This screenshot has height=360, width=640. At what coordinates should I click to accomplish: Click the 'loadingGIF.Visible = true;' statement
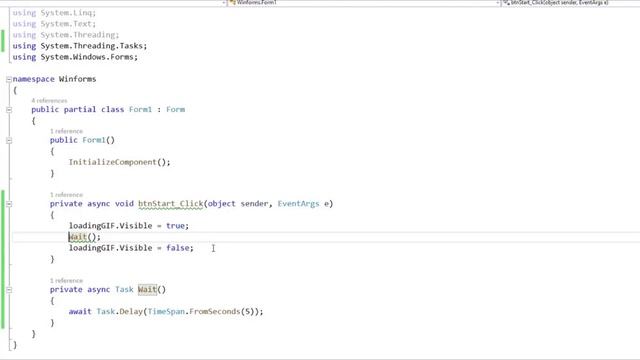[x=129, y=226]
